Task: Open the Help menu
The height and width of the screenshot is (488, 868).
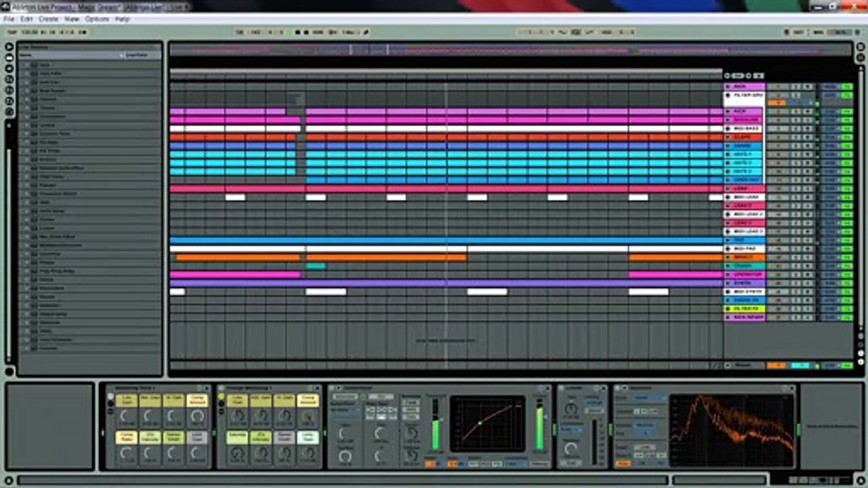Action: (122, 19)
